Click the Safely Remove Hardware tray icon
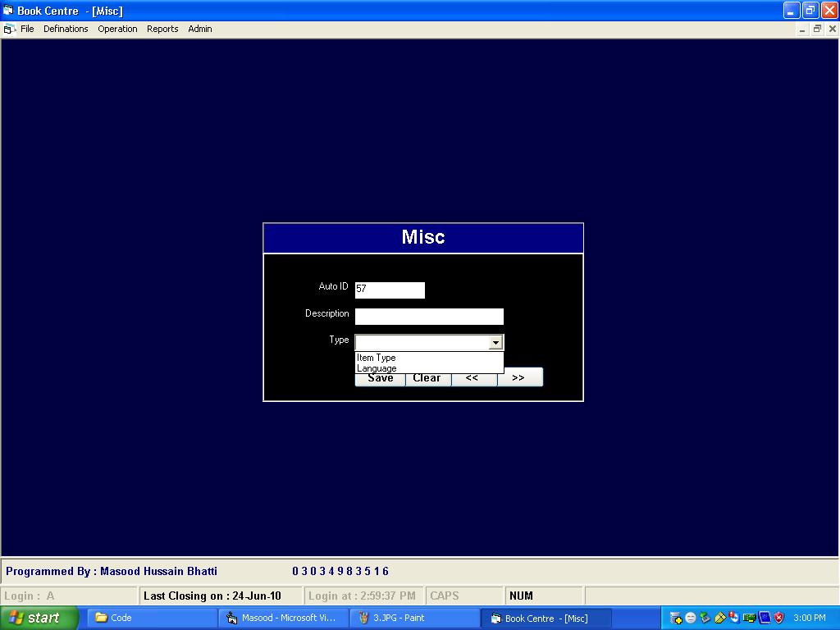This screenshot has width=840, height=630. click(x=705, y=618)
